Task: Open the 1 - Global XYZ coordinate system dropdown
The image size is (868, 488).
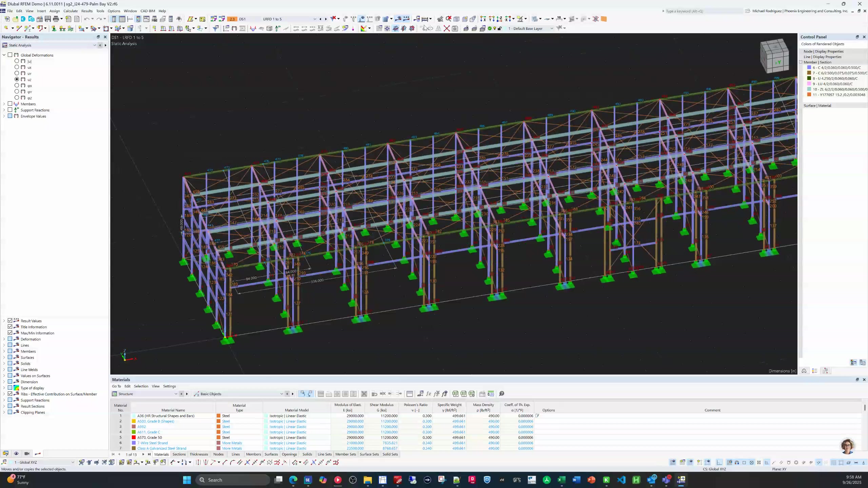Action: click(x=73, y=462)
